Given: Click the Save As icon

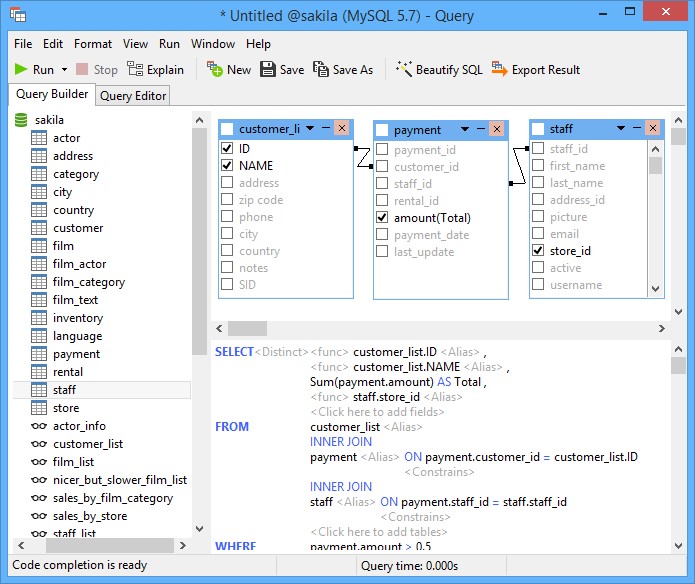Looking at the screenshot, I should tap(321, 70).
